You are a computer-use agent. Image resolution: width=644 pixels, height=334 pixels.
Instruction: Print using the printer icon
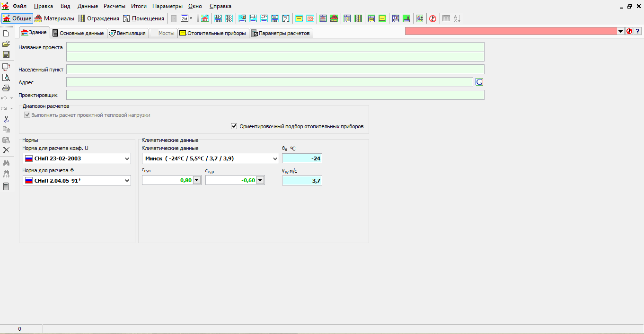(6, 88)
